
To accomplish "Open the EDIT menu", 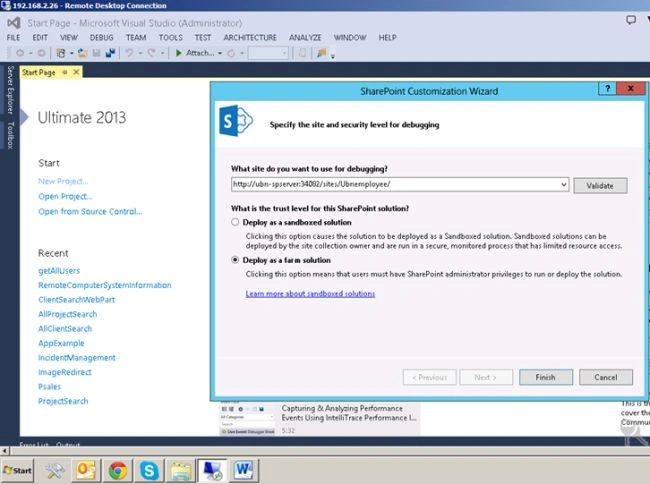I will point(40,38).
